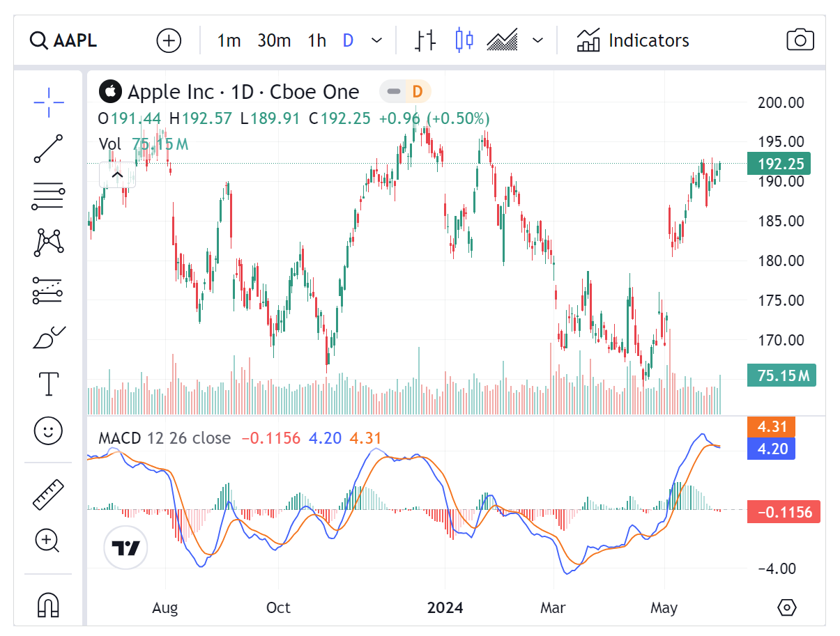This screenshot has width=840, height=636.
Task: Choose the brush drawing tool
Action: [49, 337]
